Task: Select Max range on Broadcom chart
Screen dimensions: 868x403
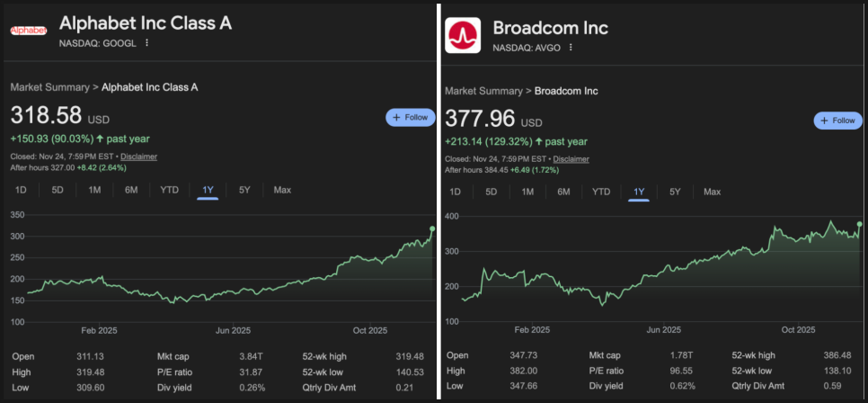Action: (712, 192)
